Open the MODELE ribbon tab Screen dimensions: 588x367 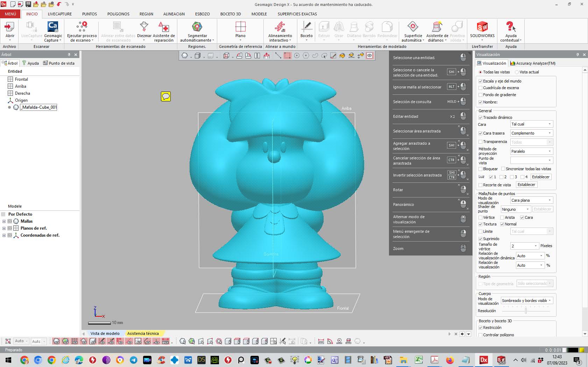point(259,14)
